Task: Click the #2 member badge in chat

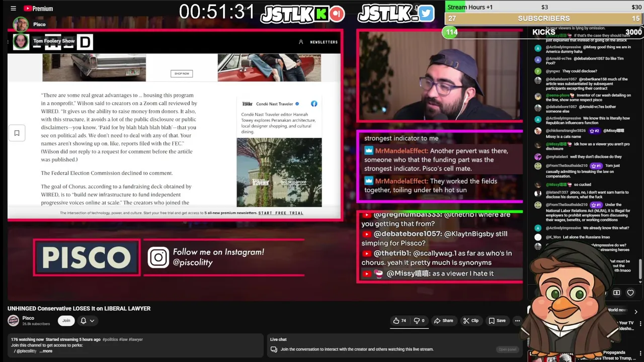Action: tap(595, 131)
